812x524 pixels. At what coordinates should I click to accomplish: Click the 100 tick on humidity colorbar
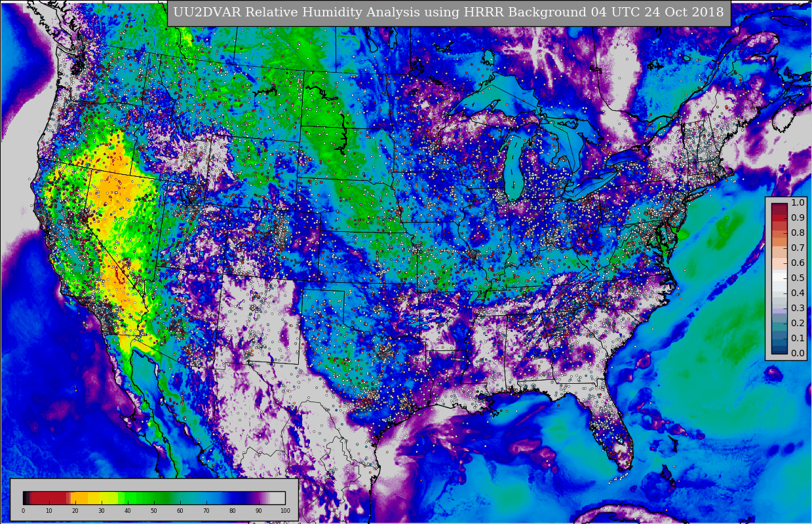click(x=285, y=510)
